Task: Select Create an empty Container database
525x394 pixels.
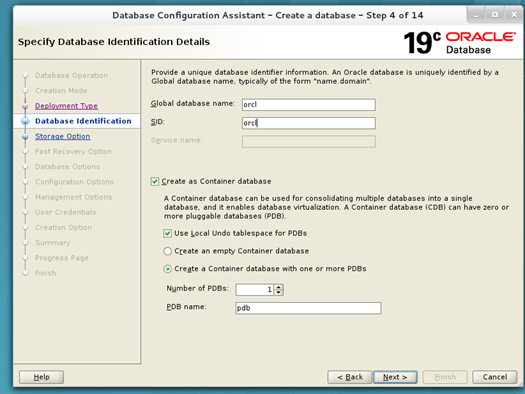Action: coord(167,251)
